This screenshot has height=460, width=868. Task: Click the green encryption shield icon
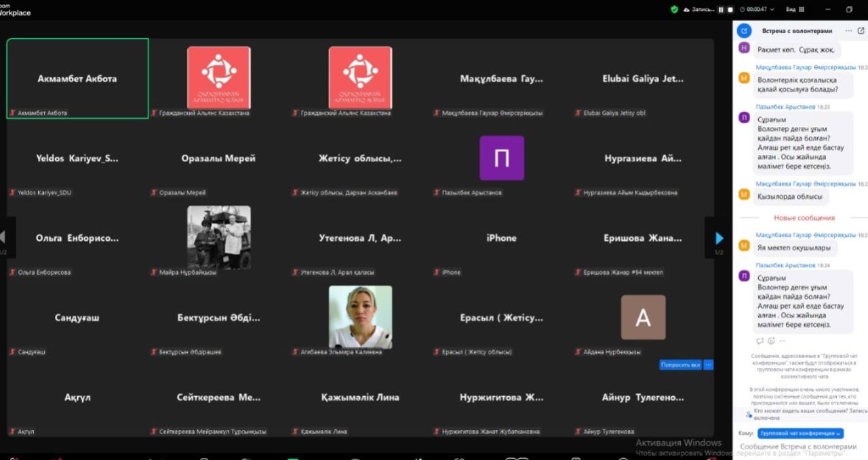click(x=674, y=9)
